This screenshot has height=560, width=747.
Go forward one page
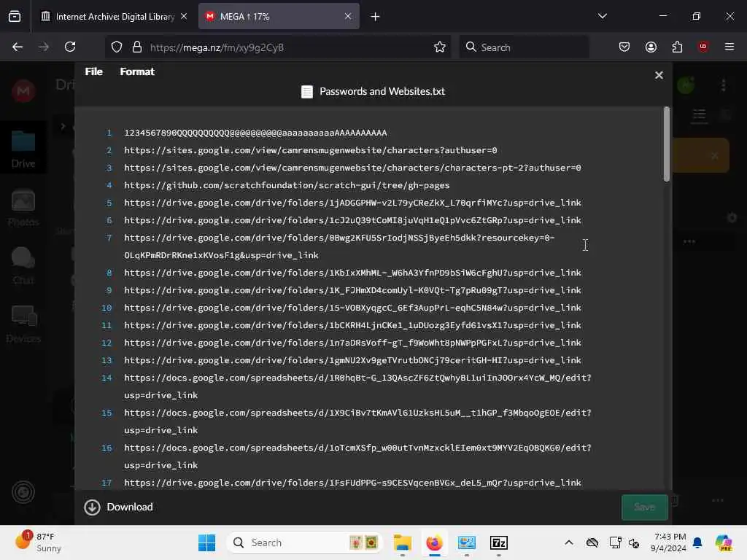coord(44,47)
